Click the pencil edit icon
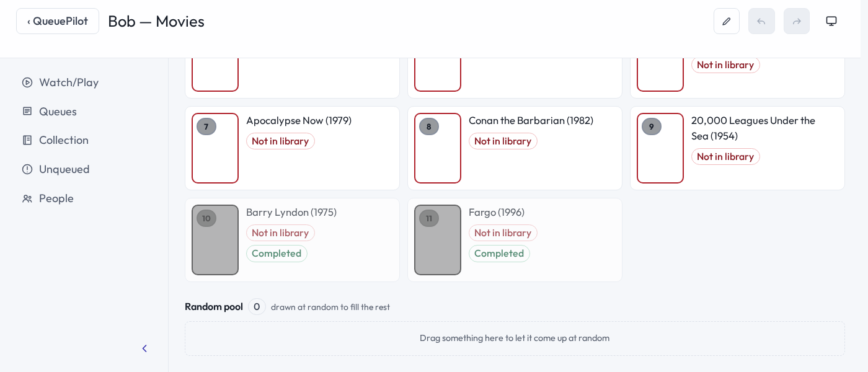This screenshot has height=372, width=868. [727, 21]
